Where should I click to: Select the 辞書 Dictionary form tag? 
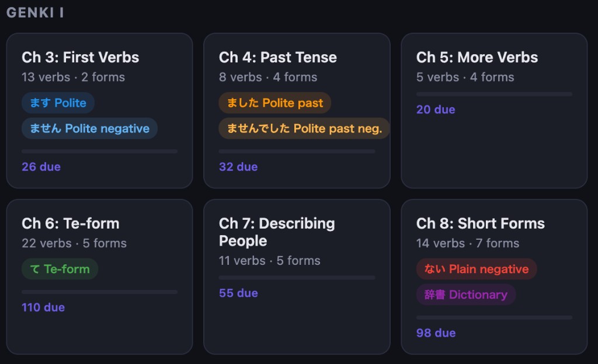(x=465, y=295)
